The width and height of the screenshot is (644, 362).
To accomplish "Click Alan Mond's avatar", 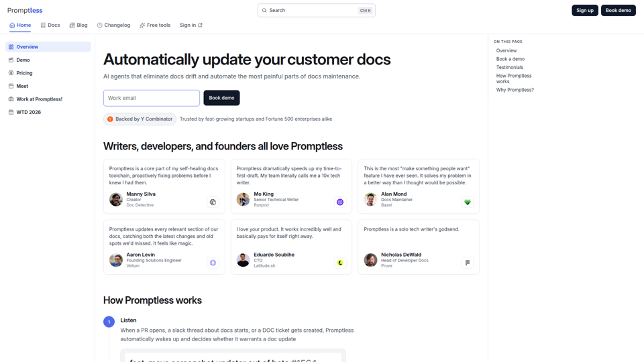I will tap(370, 200).
